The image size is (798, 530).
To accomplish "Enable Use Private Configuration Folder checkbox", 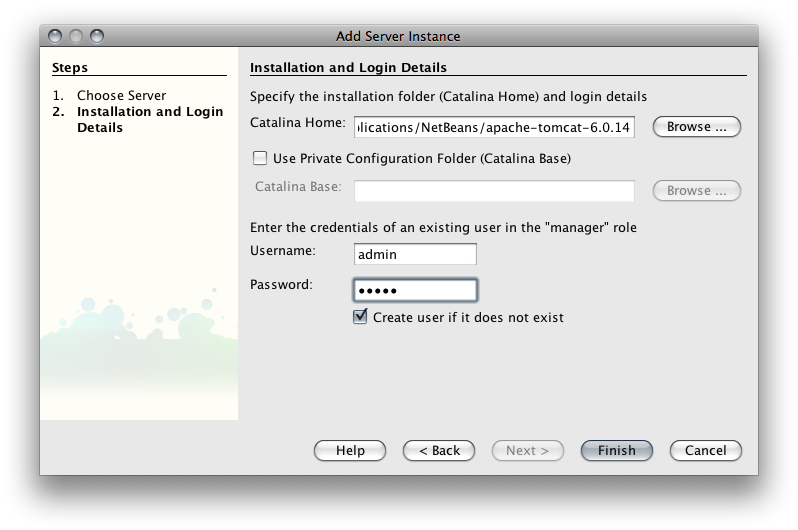I will click(x=260, y=158).
